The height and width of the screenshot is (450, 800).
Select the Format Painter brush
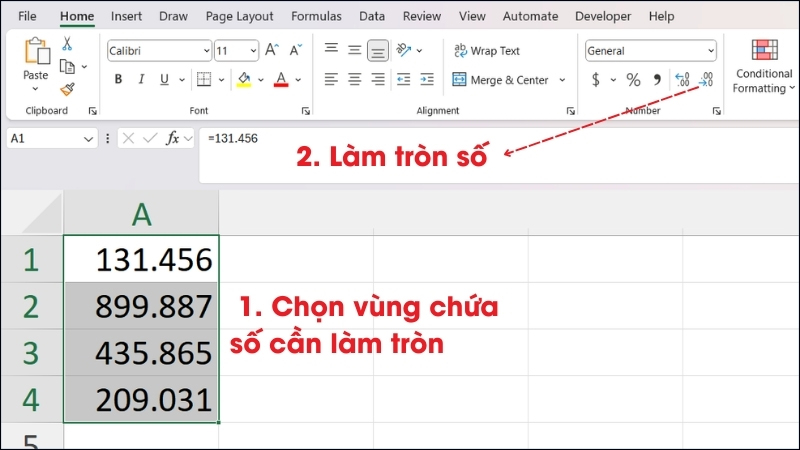click(67, 89)
